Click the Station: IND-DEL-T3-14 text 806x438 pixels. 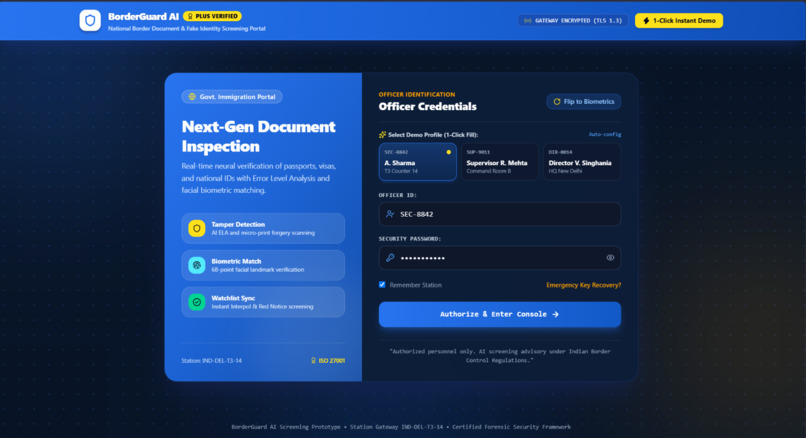point(211,360)
